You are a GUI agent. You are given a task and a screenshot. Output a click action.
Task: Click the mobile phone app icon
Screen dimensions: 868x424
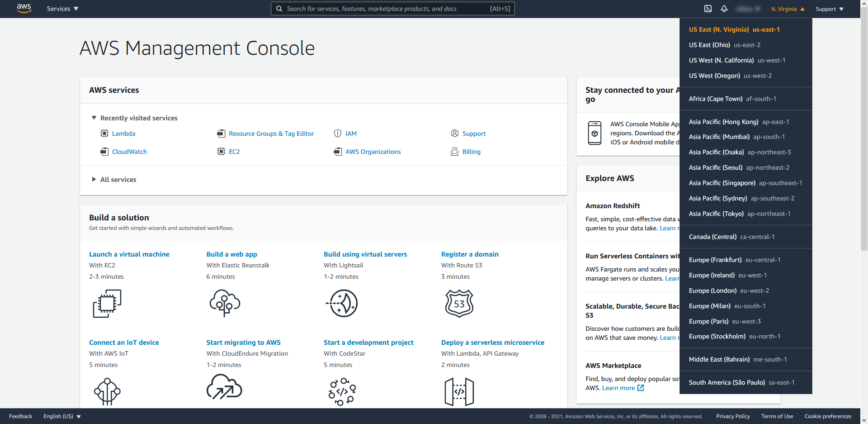tap(594, 133)
